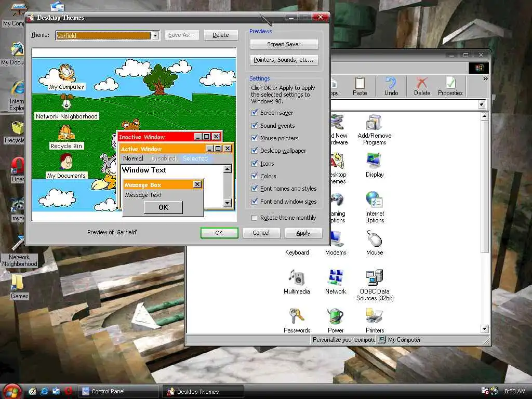532x399 pixels.
Task: Enable Rotate theme monthly
Action: (x=254, y=218)
